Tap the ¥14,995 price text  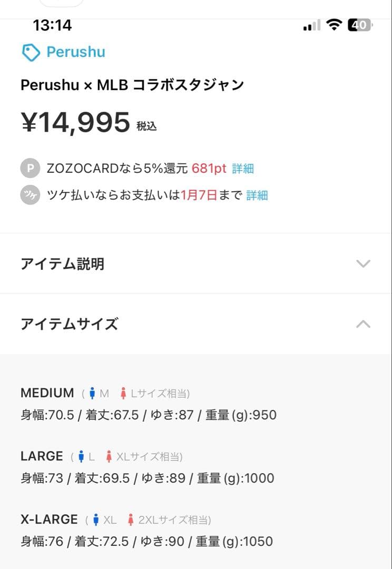(75, 122)
